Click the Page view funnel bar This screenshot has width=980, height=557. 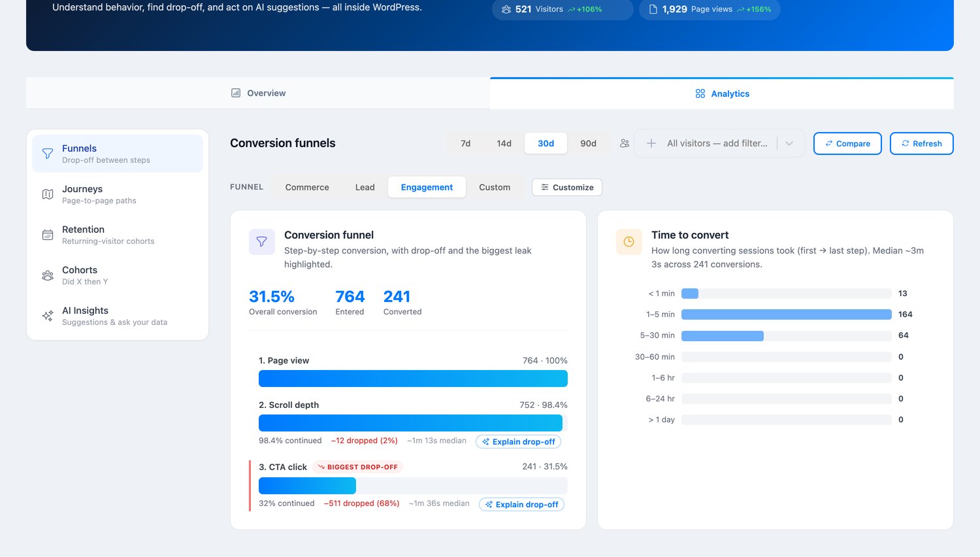(413, 379)
